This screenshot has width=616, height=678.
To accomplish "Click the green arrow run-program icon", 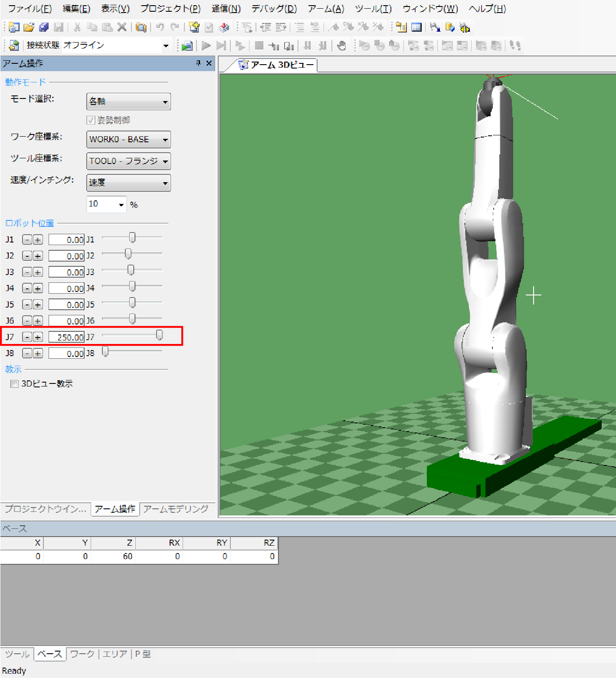I will (x=187, y=46).
